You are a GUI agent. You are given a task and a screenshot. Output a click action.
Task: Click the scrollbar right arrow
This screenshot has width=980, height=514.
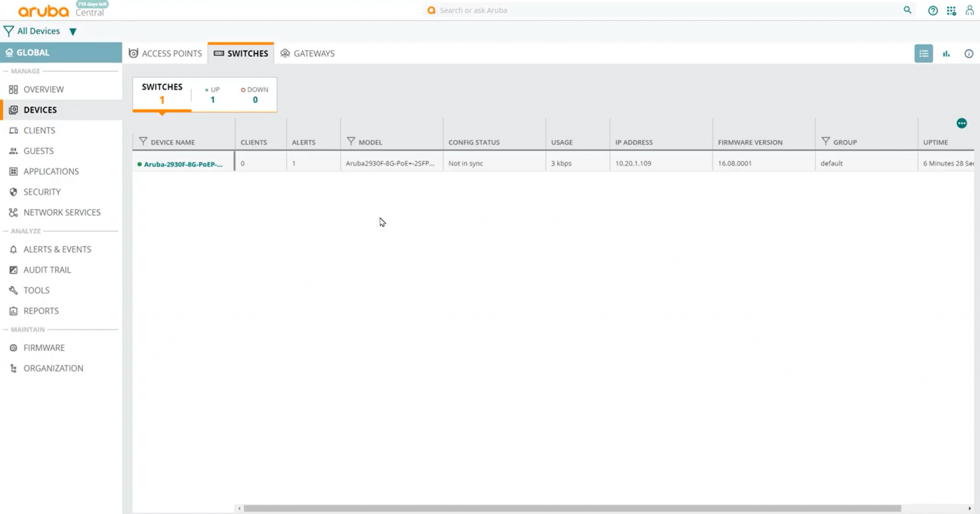pos(969,508)
